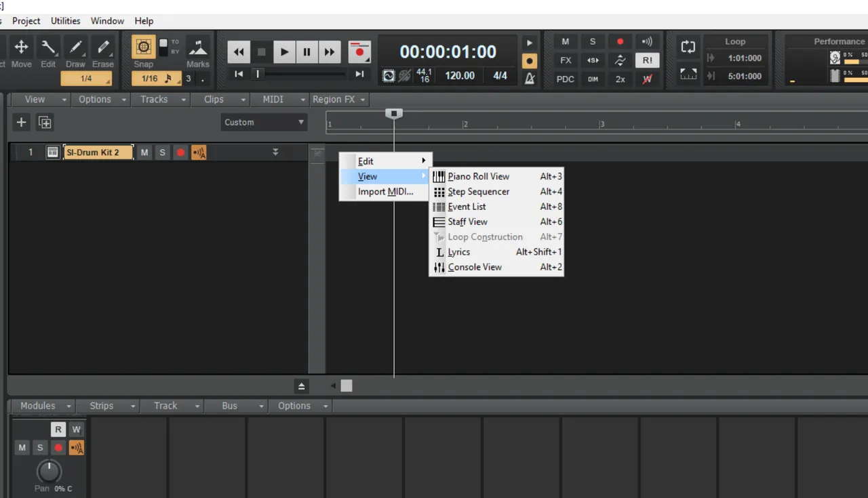868x498 pixels.
Task: Open Event List from submenu
Action: click(496, 207)
